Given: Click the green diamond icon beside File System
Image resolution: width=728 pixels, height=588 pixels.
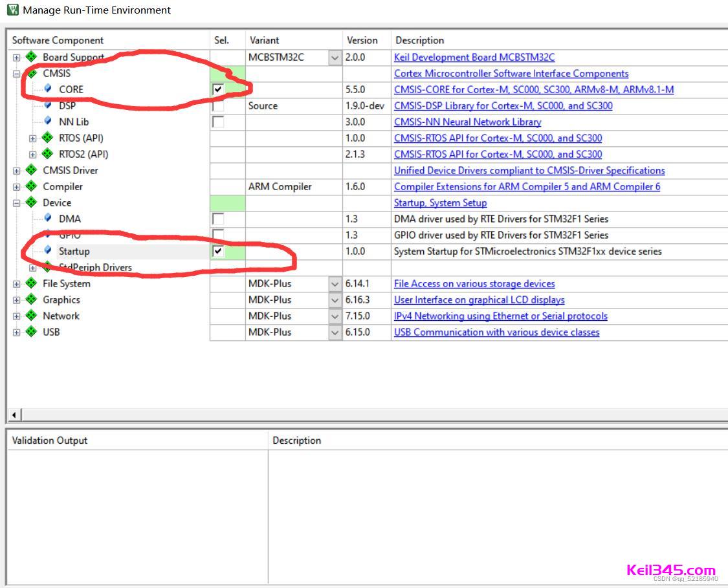Looking at the screenshot, I should point(31,283).
